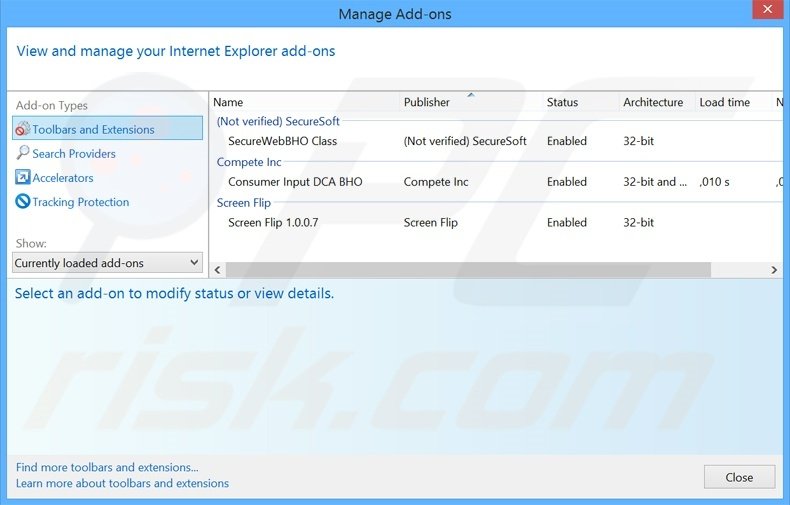The width and height of the screenshot is (790, 505).
Task: Click the Close button
Action: [739, 477]
